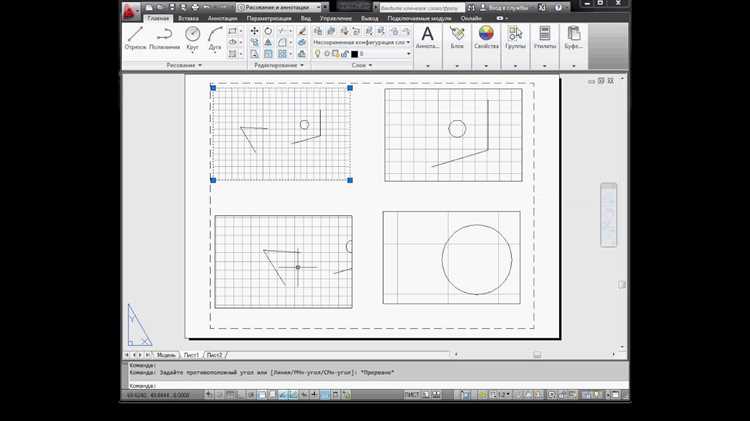Click the Вход в службы sign-in button

click(505, 8)
